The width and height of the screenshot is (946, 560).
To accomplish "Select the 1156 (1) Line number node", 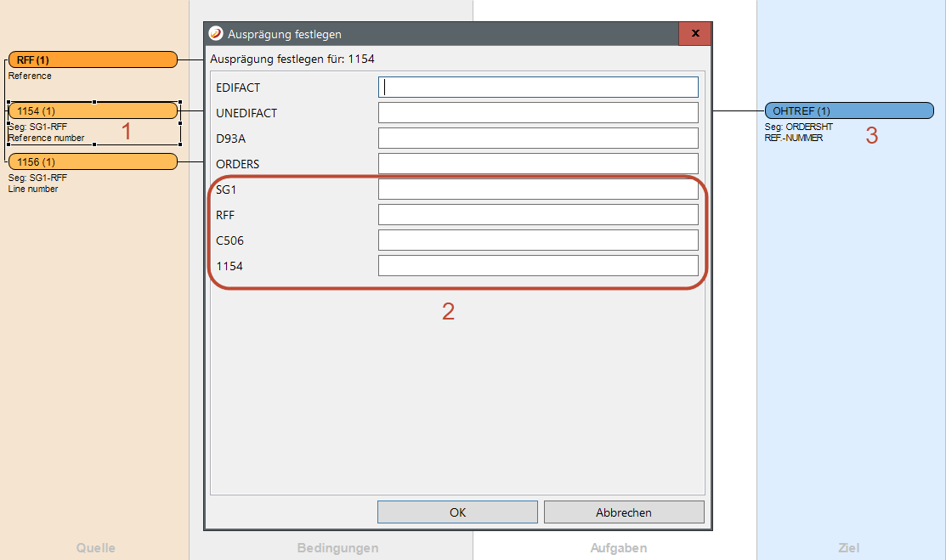I will 93,161.
